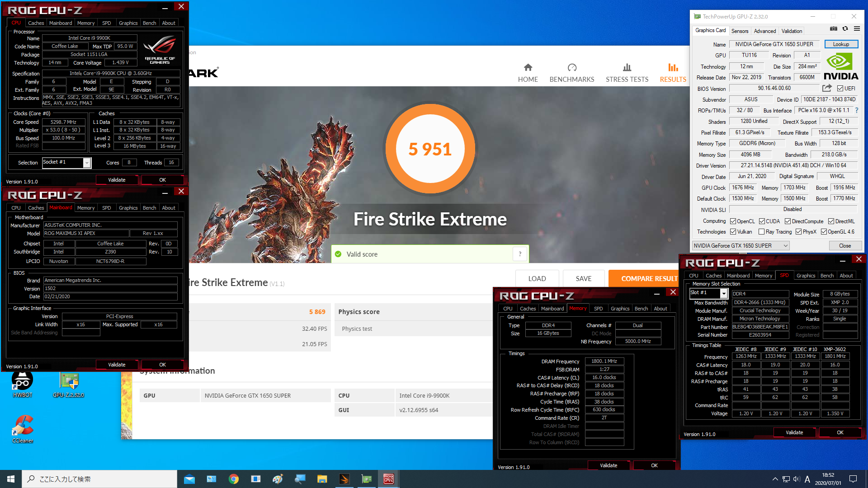
Task: Open Graphics tab in SPD CPU-Z window
Action: click(806, 276)
